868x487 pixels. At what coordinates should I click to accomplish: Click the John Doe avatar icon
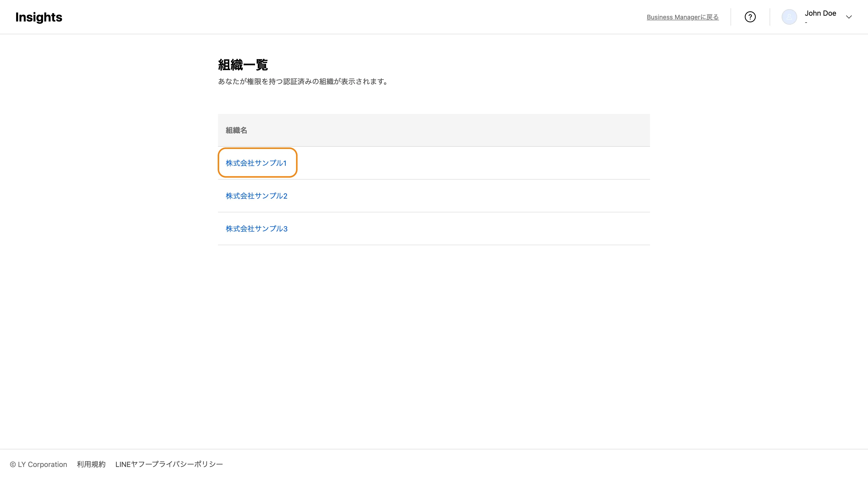[x=789, y=17]
